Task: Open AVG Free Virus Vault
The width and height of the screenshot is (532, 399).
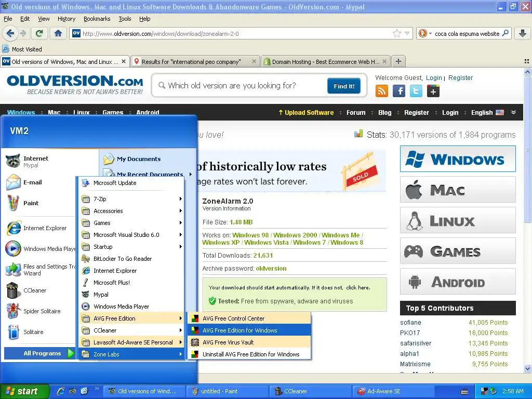Action: click(x=249, y=342)
